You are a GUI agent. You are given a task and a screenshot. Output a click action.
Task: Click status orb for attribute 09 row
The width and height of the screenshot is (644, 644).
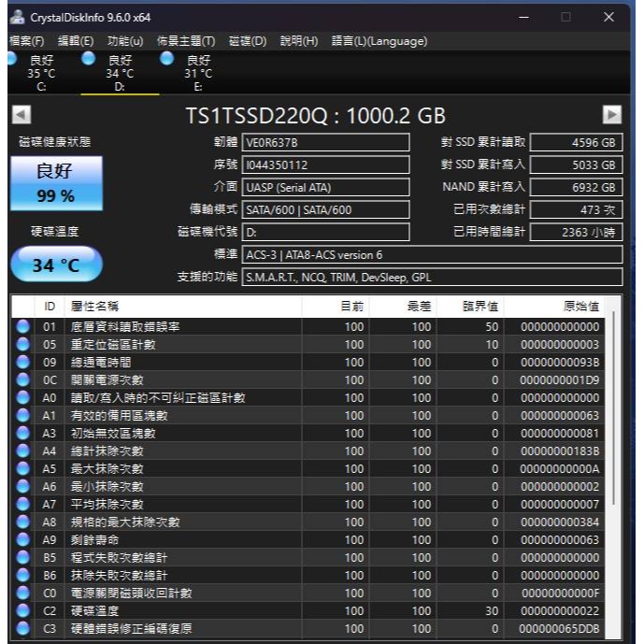23,362
